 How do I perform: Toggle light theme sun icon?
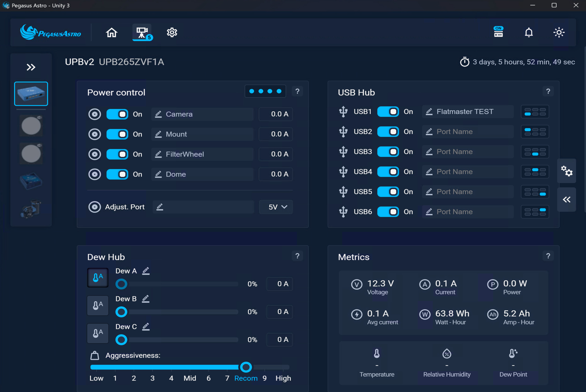(x=559, y=32)
